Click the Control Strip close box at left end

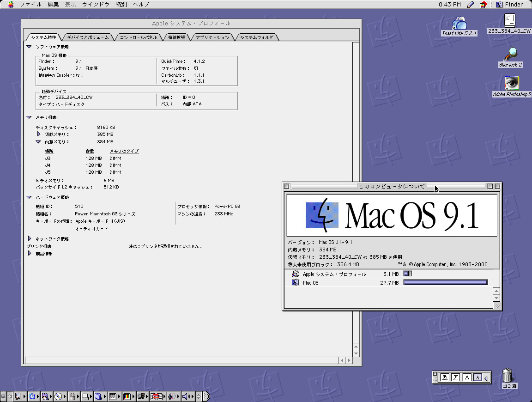pyautogui.click(x=3, y=396)
